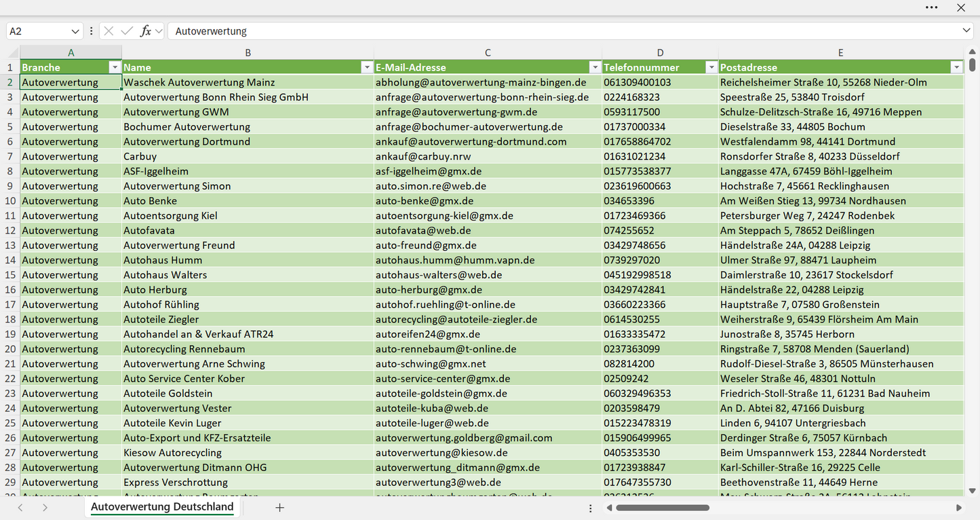Screen dimensions: 980x520
Task: Open the function dropdown arrow next to fx
Action: 159,31
